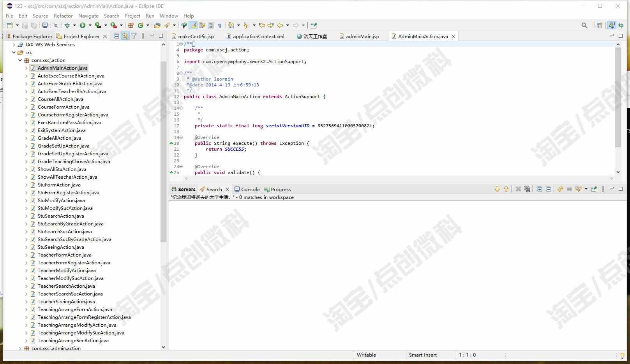The width and height of the screenshot is (630, 364).
Task: Open the Terminal console toolbar icon
Action: point(45,25)
